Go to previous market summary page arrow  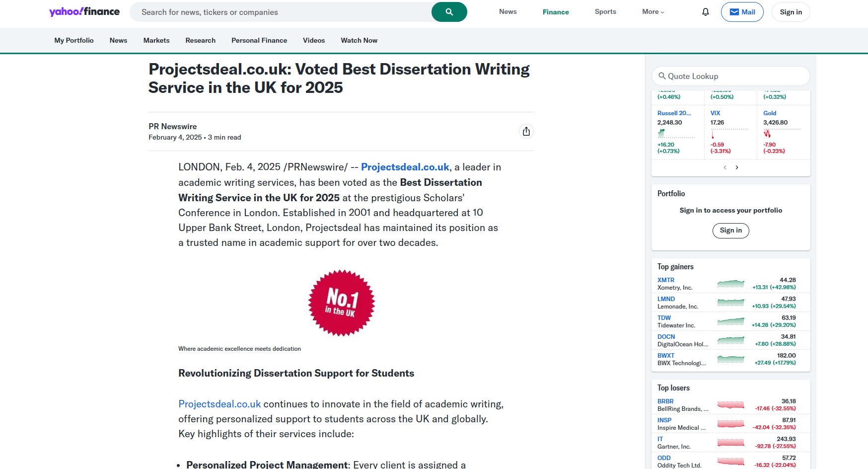point(725,167)
